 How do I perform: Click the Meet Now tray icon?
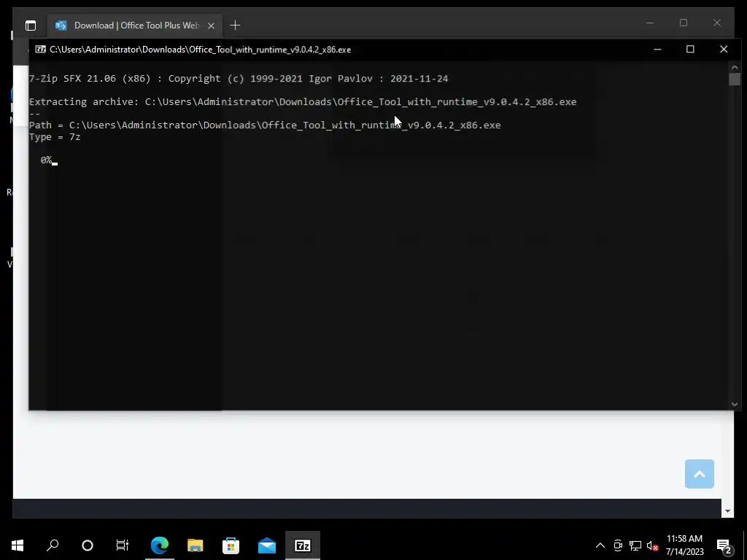click(x=618, y=545)
